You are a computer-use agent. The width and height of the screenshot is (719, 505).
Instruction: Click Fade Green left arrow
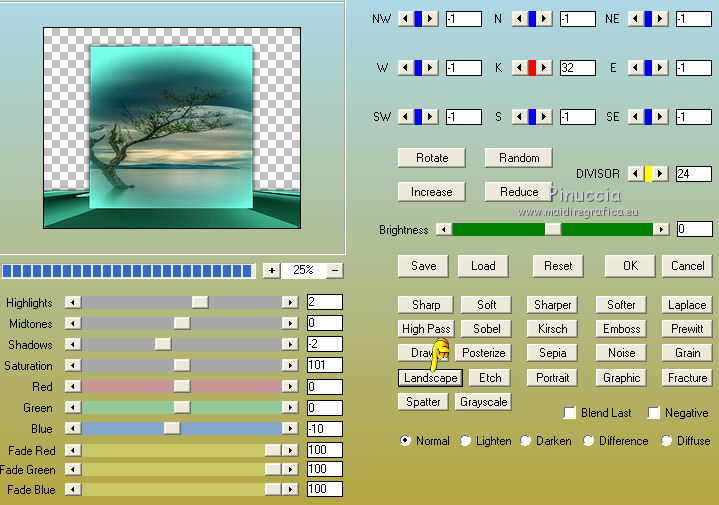coord(73,469)
